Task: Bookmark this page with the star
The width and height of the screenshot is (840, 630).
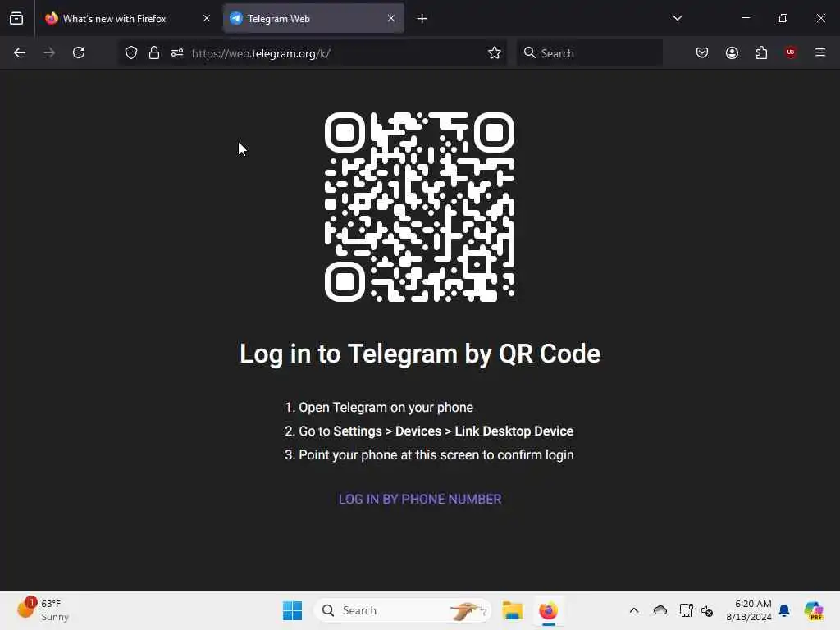Action: point(495,52)
